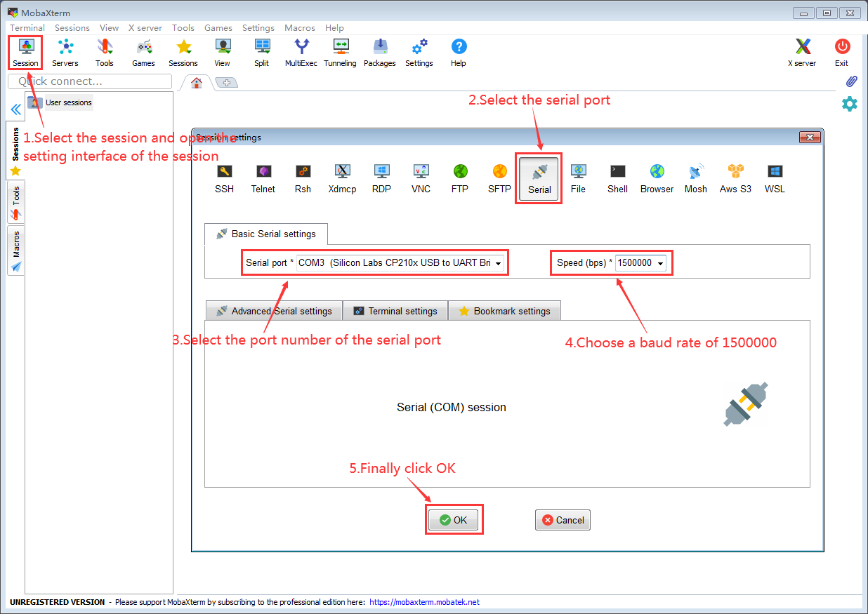Choose Shell session type
Screen dimensions: 868x614
tap(617, 179)
